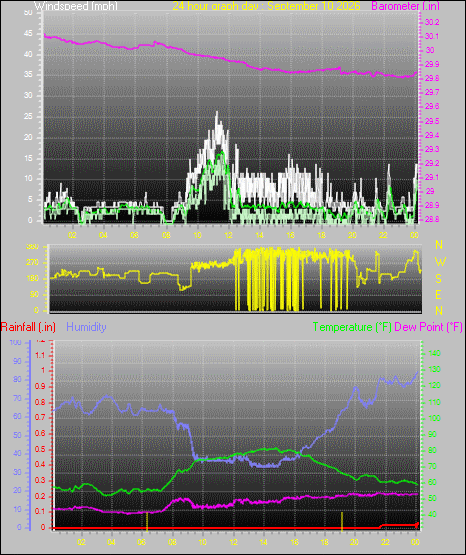Click the '29.1' barometer axis value
The width and height of the screenshot is (466, 555).
pyautogui.click(x=432, y=177)
